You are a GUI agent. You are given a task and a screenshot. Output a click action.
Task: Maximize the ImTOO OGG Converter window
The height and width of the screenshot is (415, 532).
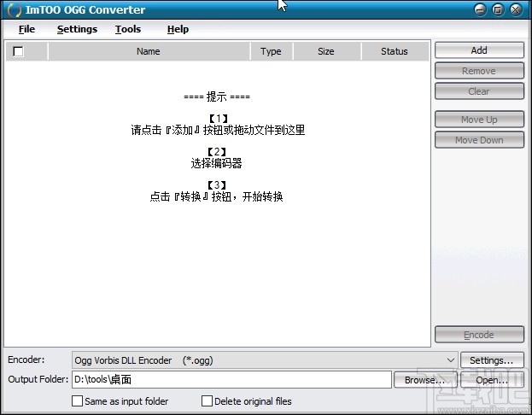tap(498, 9)
